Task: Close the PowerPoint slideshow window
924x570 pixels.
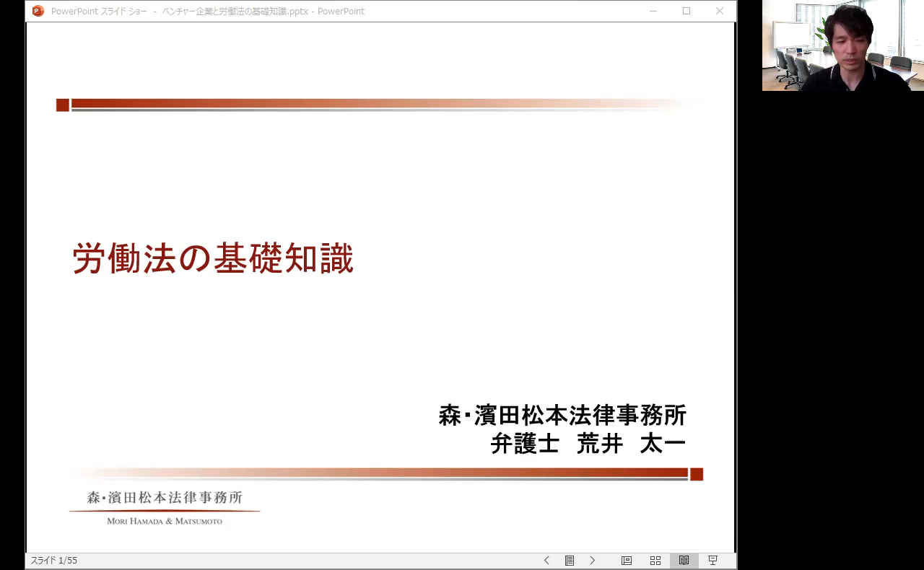Action: (x=720, y=11)
